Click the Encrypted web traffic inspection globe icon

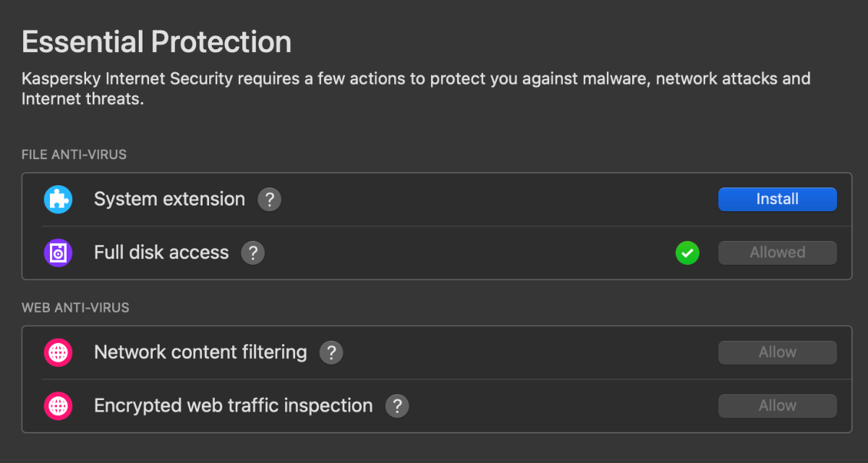pyautogui.click(x=58, y=406)
